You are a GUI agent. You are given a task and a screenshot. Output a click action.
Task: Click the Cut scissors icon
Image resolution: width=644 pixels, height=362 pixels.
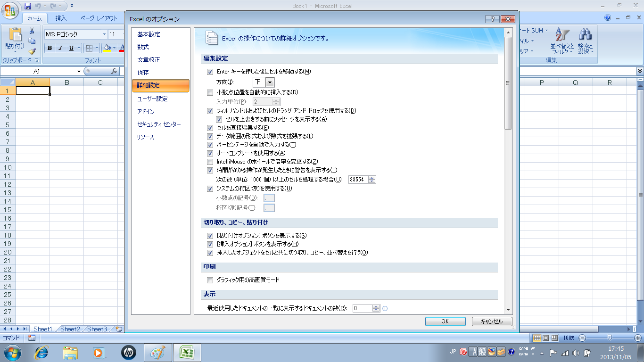tap(32, 31)
